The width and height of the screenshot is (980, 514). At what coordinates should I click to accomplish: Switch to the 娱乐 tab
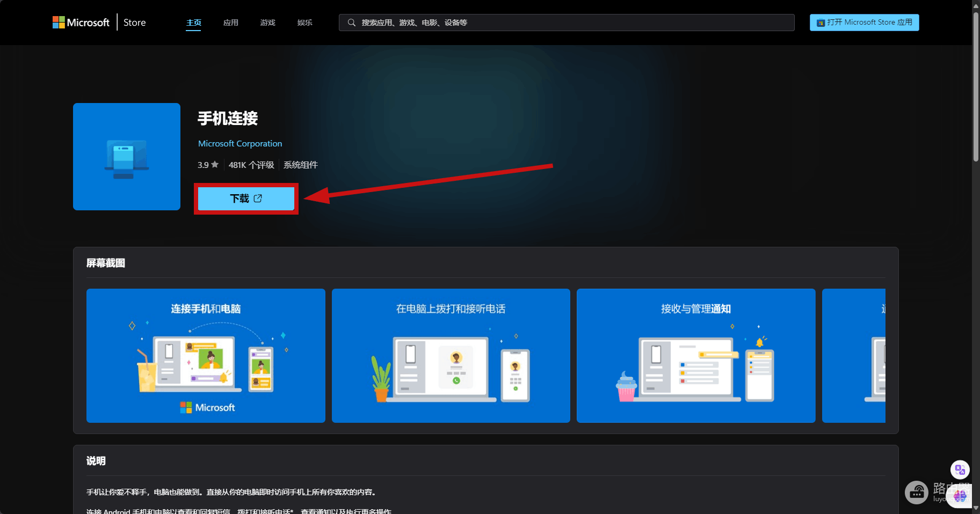pyautogui.click(x=304, y=23)
